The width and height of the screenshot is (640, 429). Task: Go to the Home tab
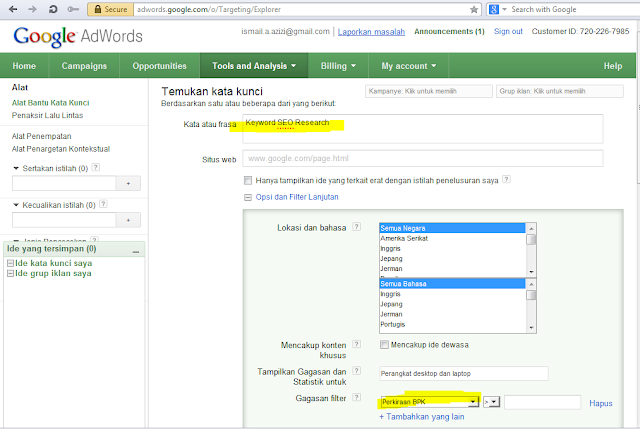coord(24,66)
